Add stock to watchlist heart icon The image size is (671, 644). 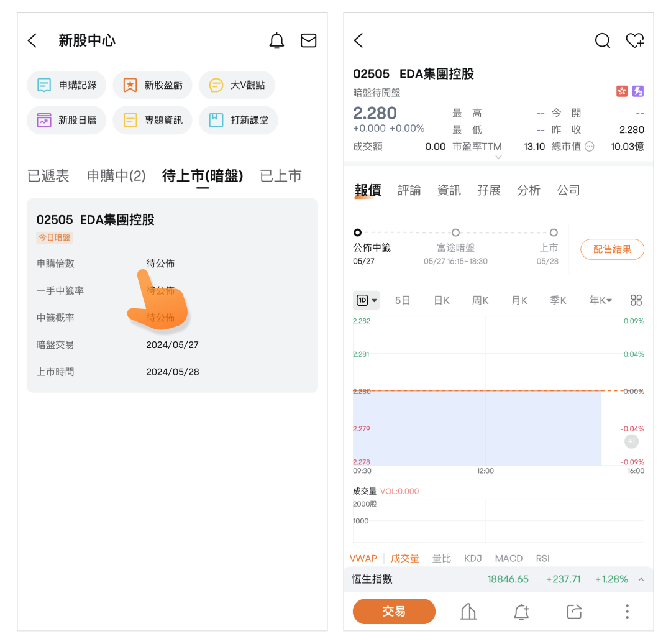[634, 41]
